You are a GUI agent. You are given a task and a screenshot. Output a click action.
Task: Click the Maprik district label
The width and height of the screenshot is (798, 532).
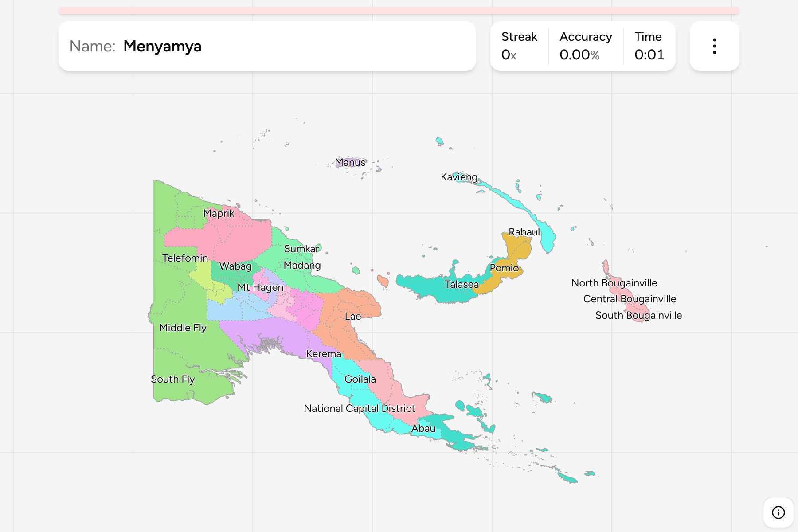(x=219, y=213)
